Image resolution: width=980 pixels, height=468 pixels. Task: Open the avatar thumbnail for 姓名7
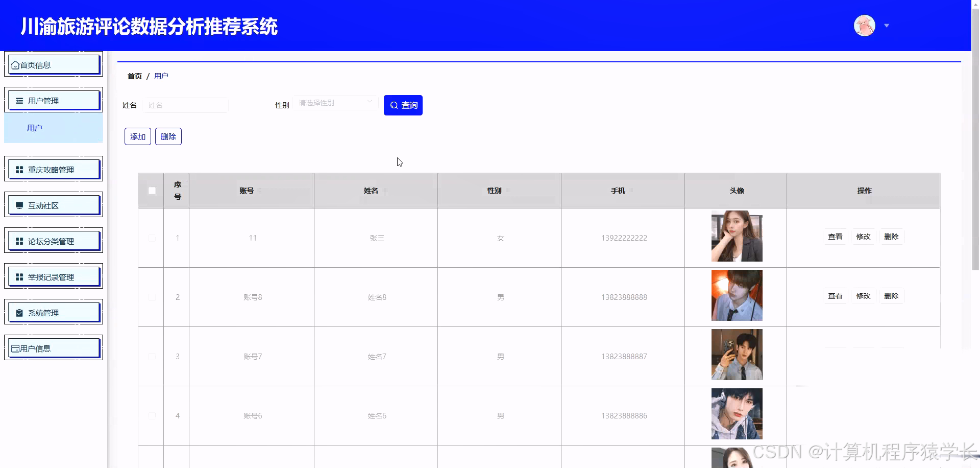point(737,355)
